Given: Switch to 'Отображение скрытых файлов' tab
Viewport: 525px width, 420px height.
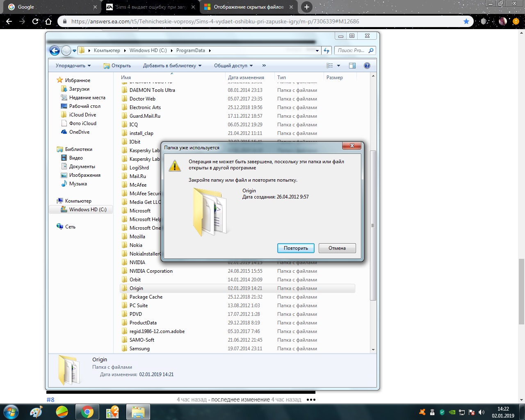Looking at the screenshot, I should click(x=248, y=7).
